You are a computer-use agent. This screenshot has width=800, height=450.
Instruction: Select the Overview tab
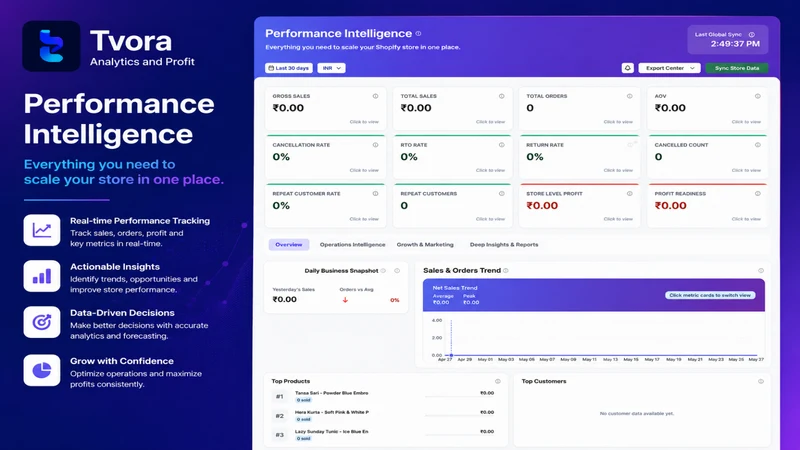tap(289, 244)
